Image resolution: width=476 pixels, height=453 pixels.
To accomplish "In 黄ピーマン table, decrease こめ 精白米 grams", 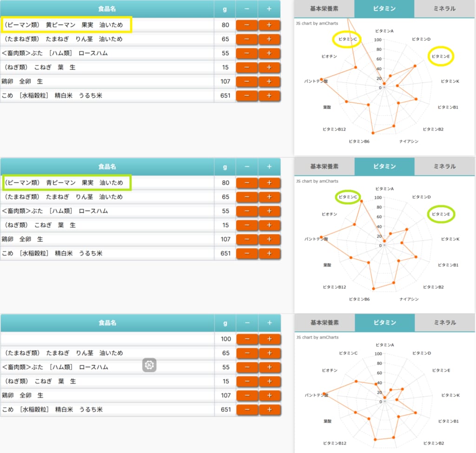I will coord(247,96).
